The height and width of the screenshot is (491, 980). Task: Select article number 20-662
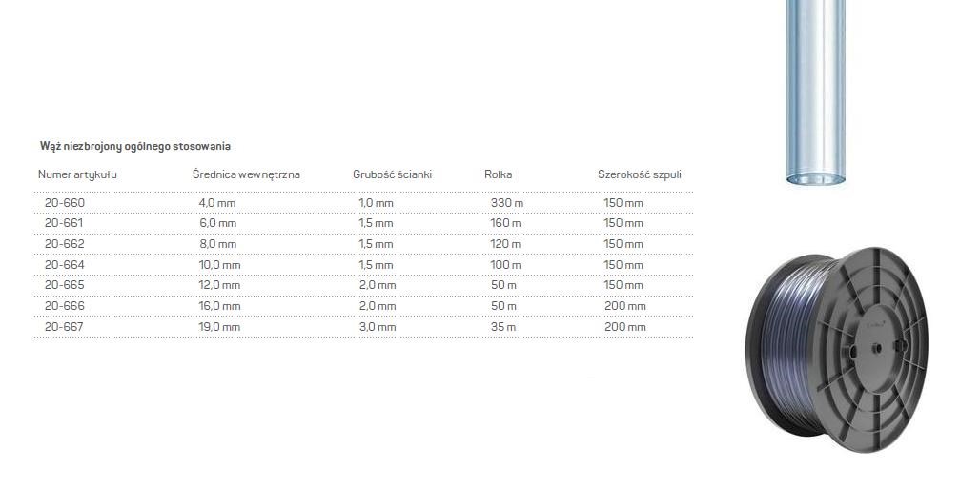tap(64, 244)
